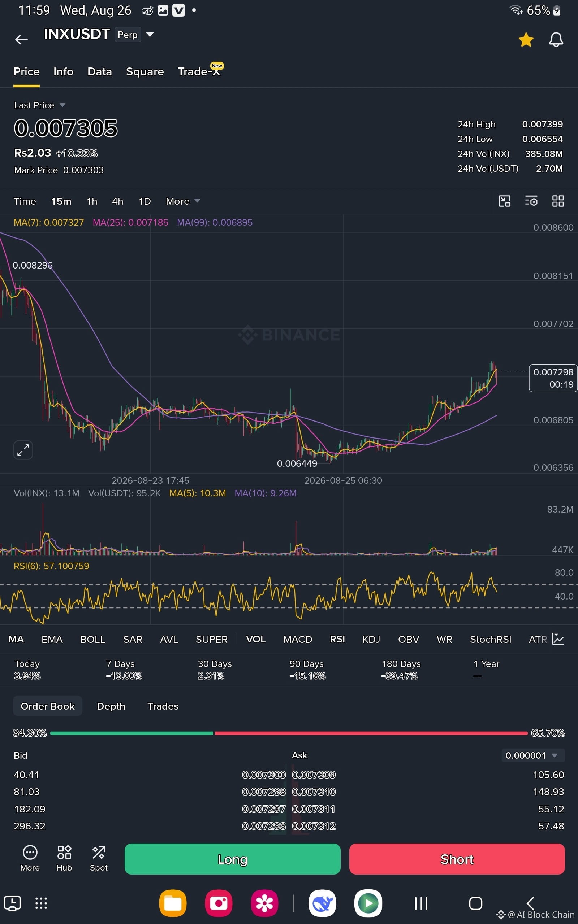Tap the back arrow icon
Image resolution: width=578 pixels, height=924 pixels.
21,39
